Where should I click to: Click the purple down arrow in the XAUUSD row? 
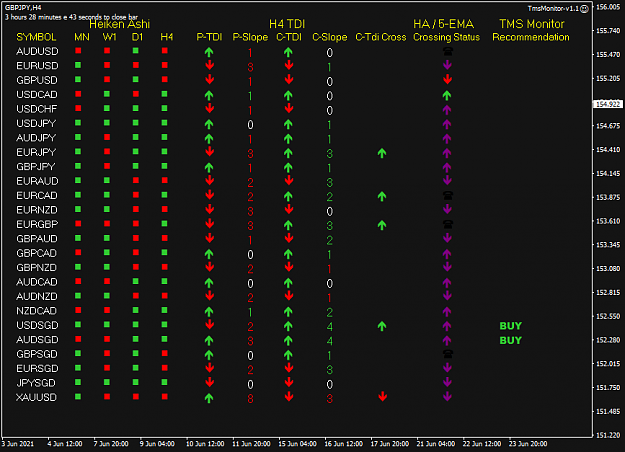pyautogui.click(x=447, y=397)
